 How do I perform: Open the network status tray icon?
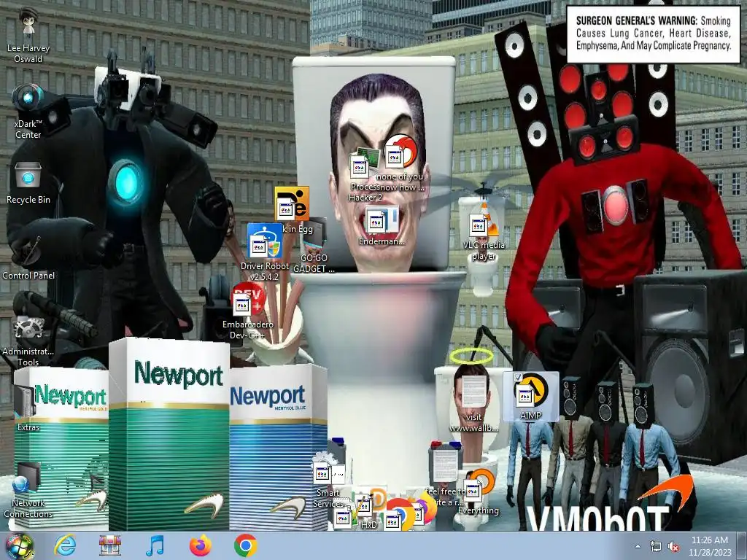coord(656,547)
